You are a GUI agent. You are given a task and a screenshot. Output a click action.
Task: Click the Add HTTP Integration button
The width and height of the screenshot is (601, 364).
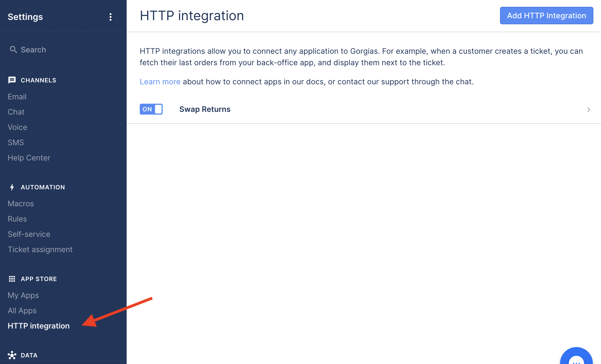(546, 16)
